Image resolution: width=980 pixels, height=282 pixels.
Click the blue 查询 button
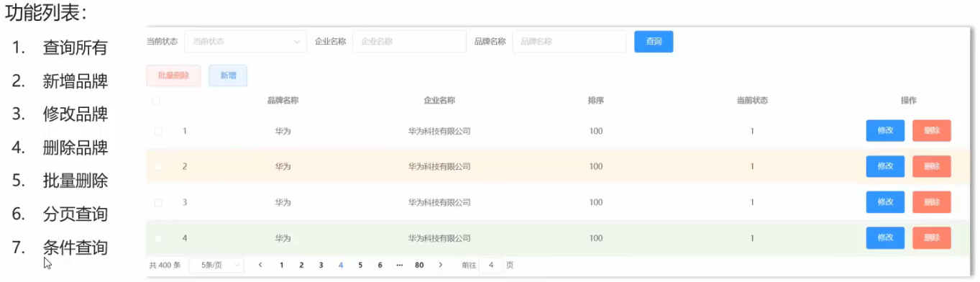tap(654, 42)
